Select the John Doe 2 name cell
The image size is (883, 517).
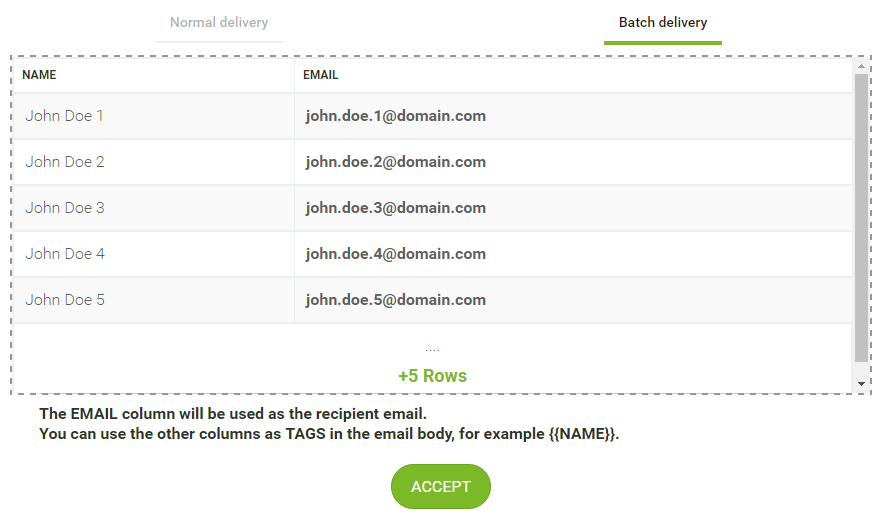pos(153,162)
